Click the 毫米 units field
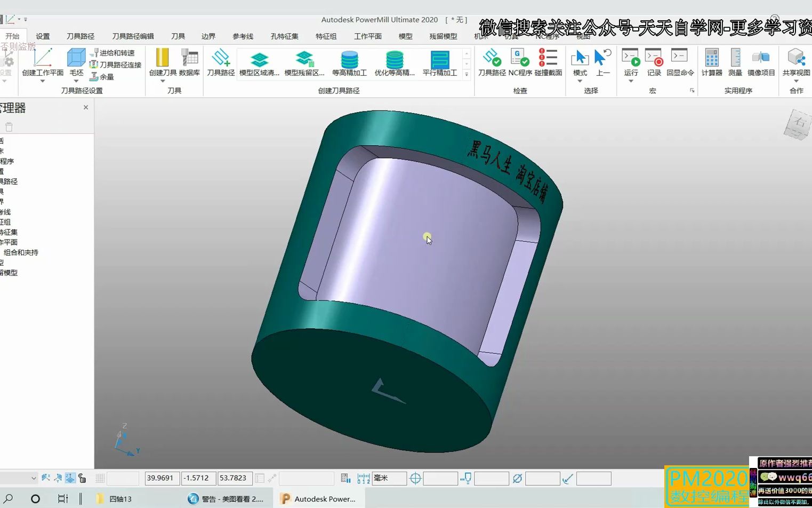 (x=389, y=478)
